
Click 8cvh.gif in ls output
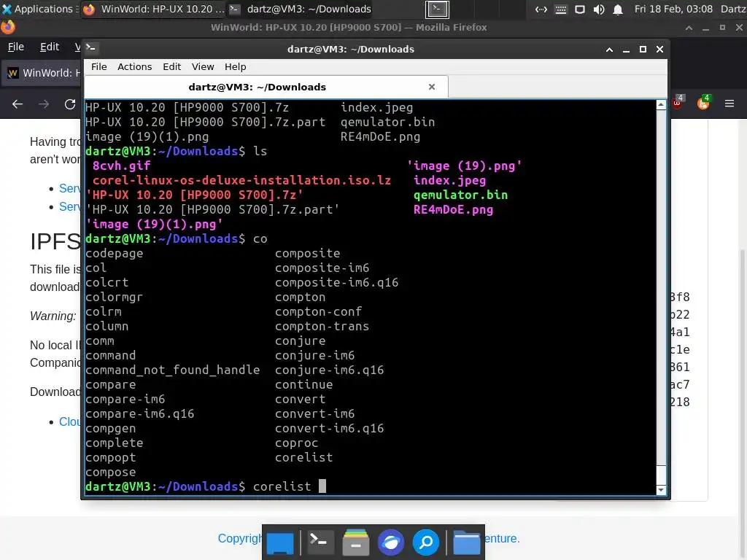tap(122, 166)
